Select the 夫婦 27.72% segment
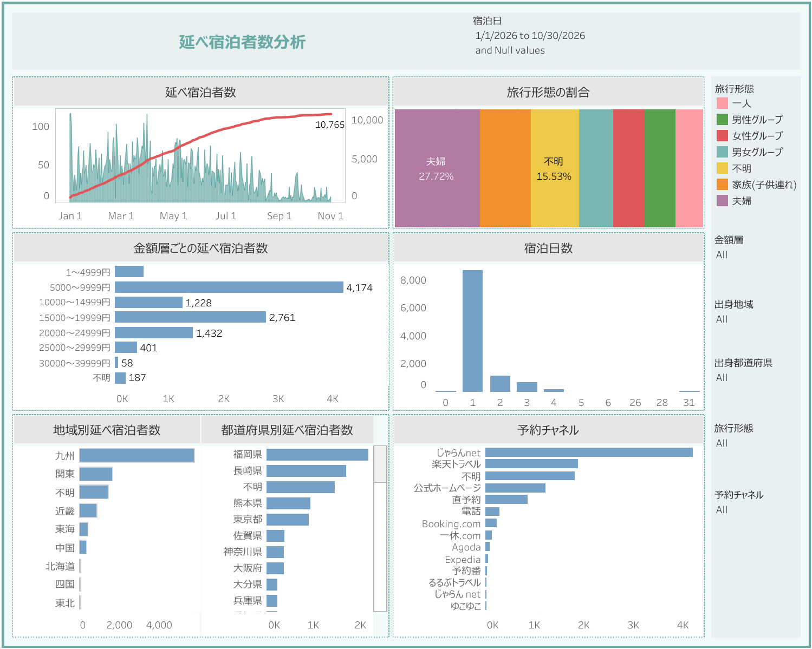The width and height of the screenshot is (812, 649). coord(437,168)
